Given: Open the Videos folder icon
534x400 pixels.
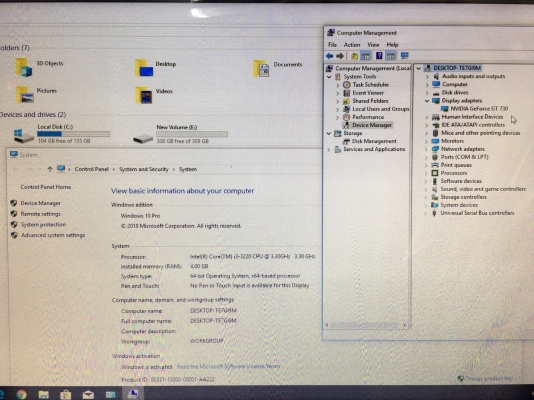Looking at the screenshot, I should 144,95.
